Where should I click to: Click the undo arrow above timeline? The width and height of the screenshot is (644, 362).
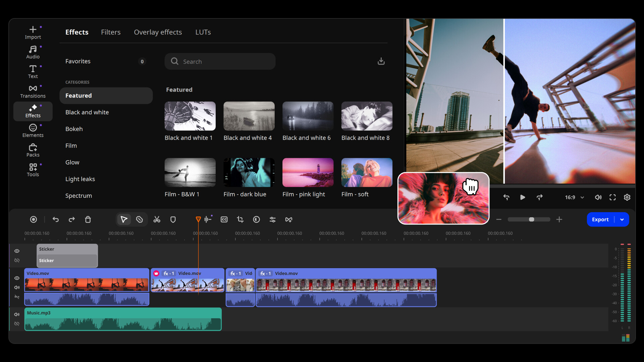pyautogui.click(x=55, y=220)
